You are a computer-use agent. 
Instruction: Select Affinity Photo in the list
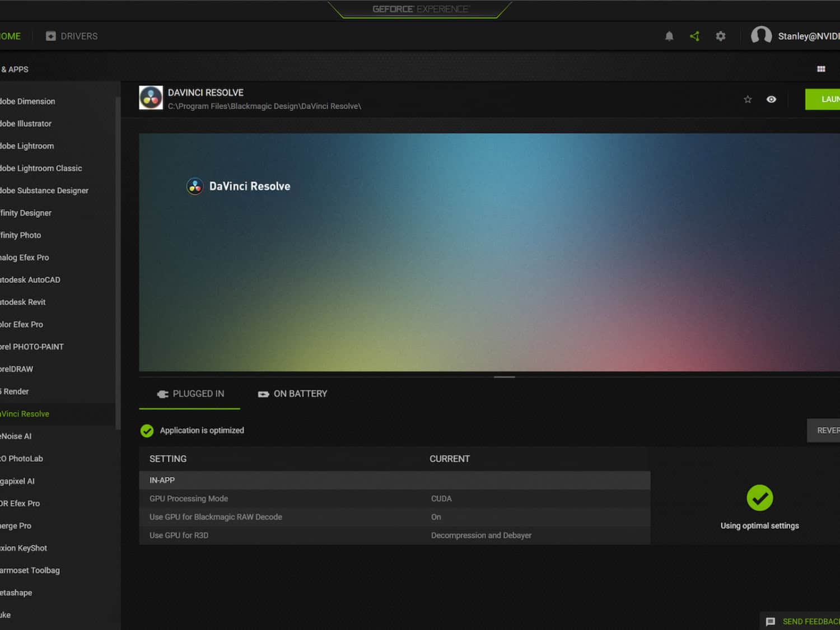[x=21, y=236]
